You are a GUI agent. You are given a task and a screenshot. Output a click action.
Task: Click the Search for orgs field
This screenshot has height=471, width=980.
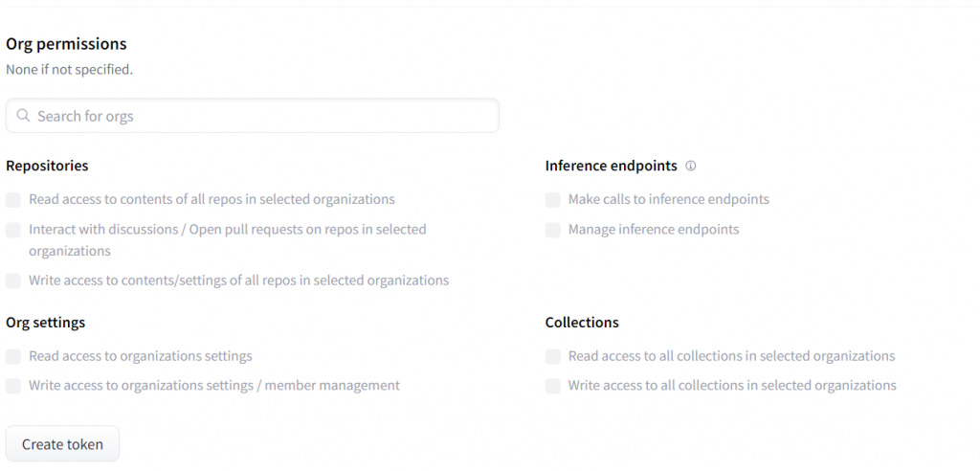(x=258, y=116)
